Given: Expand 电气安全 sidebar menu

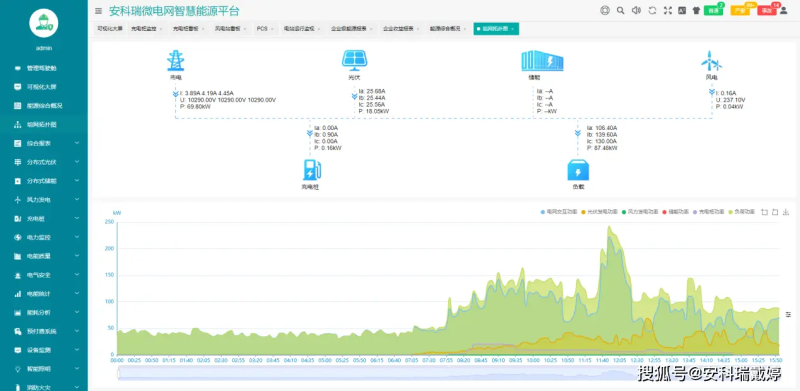Looking at the screenshot, I should point(44,275).
